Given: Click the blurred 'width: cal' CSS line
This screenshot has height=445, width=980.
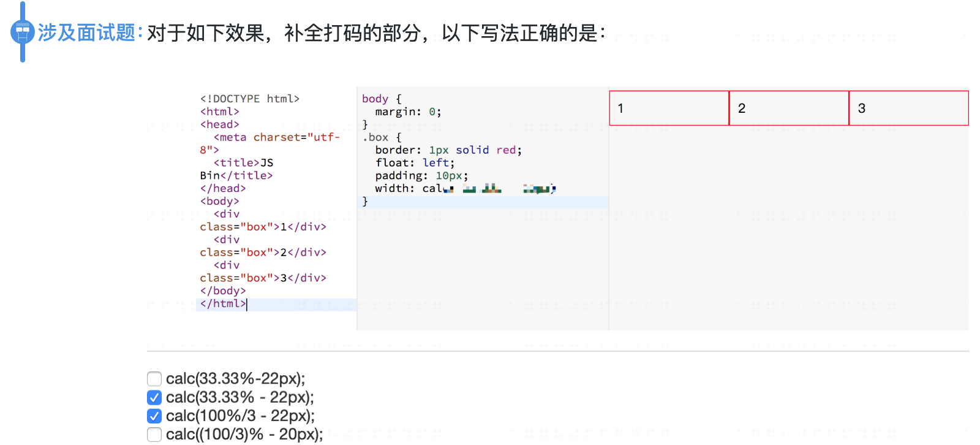Looking at the screenshot, I should 466,188.
